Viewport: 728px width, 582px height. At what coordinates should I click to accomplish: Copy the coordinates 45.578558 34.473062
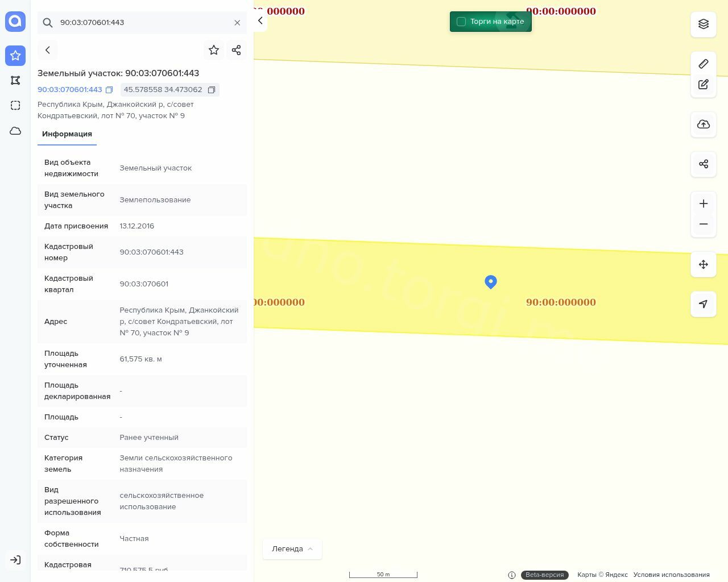point(212,90)
